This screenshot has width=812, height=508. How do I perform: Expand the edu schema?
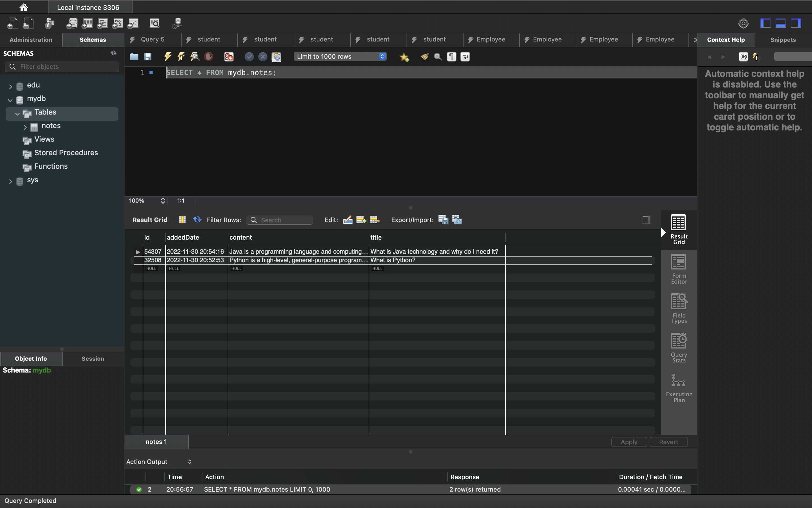[x=10, y=86]
